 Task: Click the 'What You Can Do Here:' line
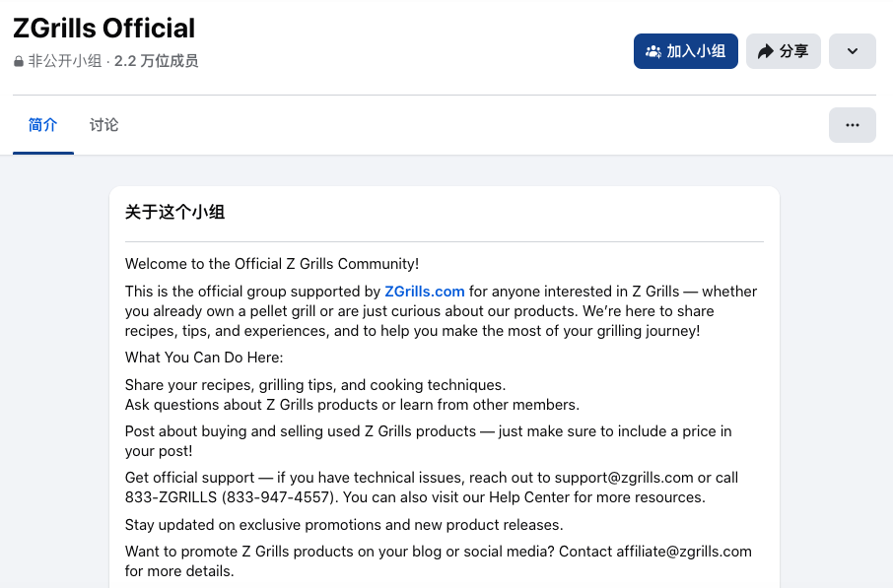(204, 358)
